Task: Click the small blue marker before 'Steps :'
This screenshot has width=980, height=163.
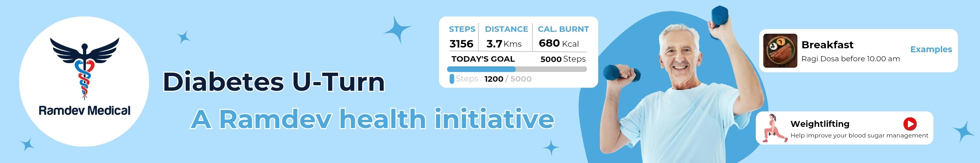Action: click(x=452, y=79)
